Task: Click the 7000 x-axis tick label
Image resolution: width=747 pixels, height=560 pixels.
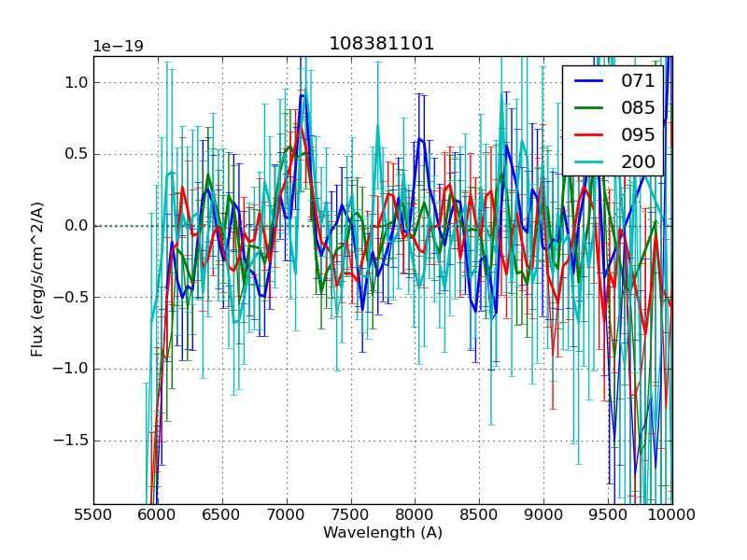Action: point(287,514)
